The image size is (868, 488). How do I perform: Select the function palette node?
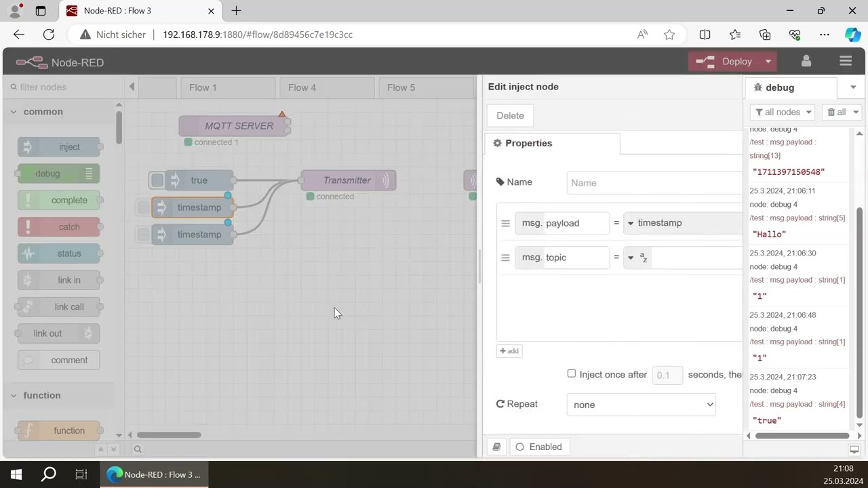point(59,430)
